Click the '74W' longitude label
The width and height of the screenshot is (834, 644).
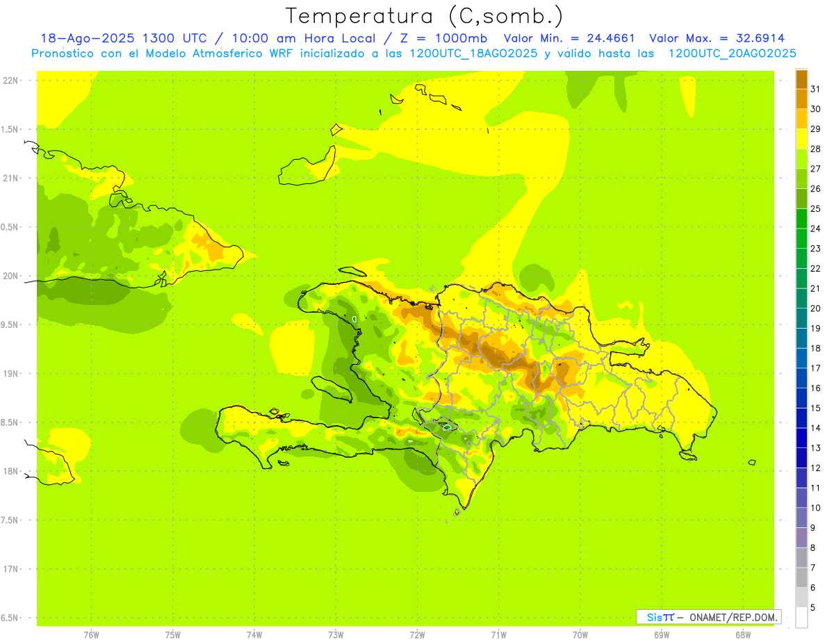[254, 635]
